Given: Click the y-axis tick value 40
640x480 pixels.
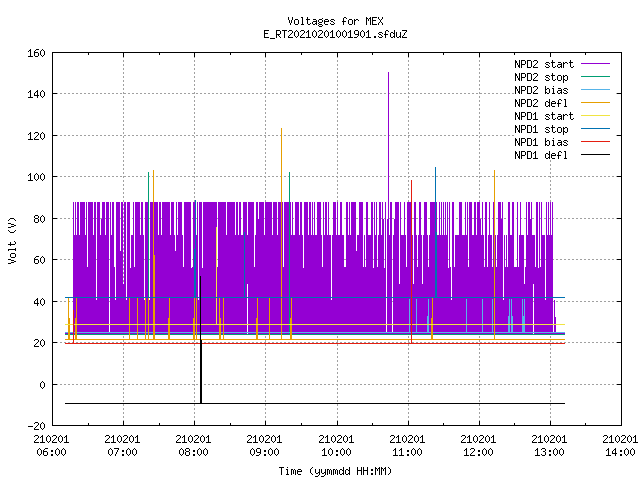Looking at the screenshot, I should coord(39,302).
